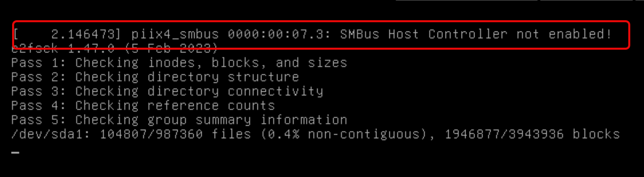
Task: Select the word "connectivity" in Pass 3
Action: [275, 92]
